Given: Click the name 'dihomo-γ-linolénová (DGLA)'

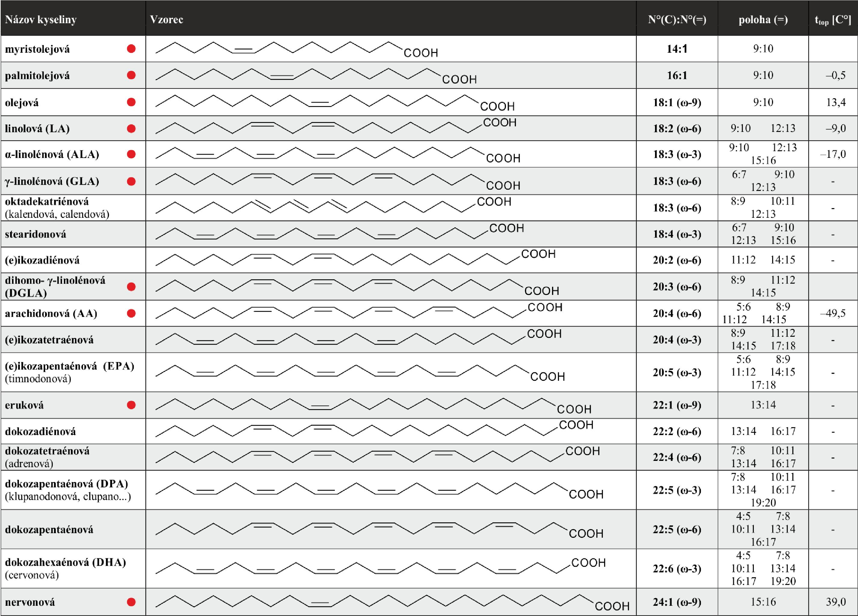Looking at the screenshot, I should pos(55,287).
